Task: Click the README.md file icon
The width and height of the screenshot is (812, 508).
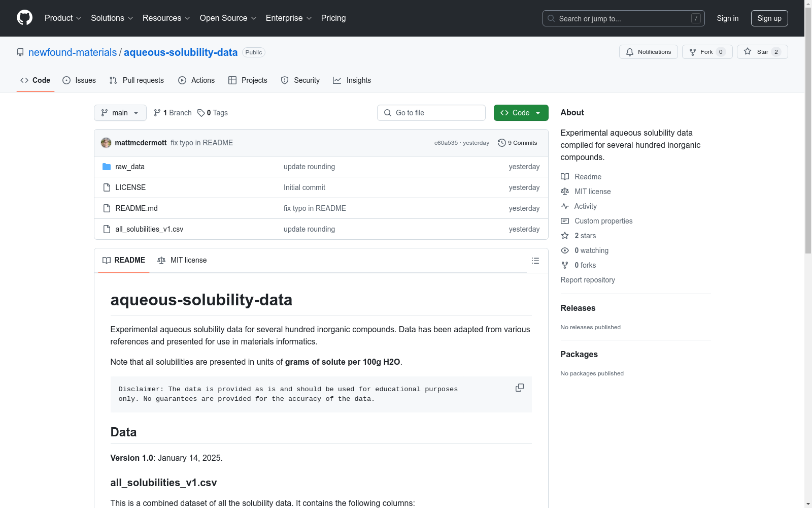Action: point(107,208)
